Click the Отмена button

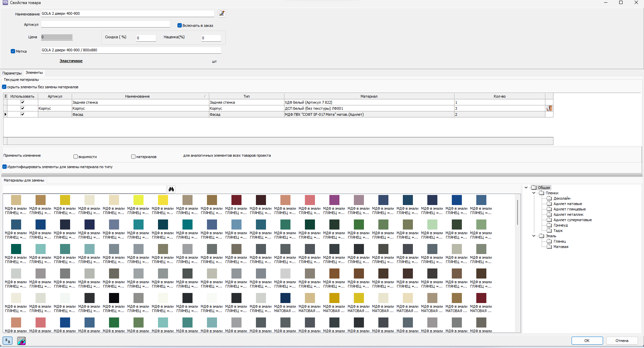click(x=622, y=341)
